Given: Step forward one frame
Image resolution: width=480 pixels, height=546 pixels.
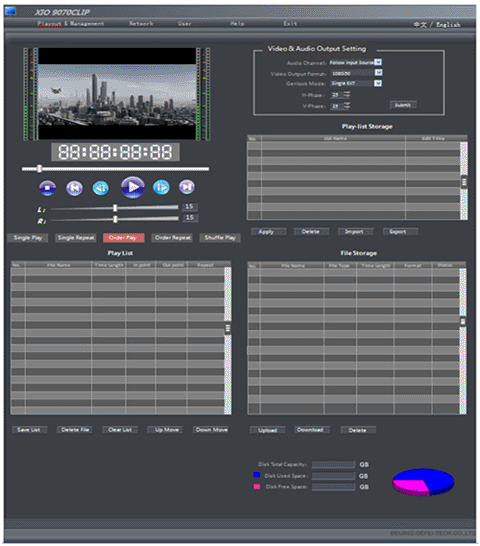Looking at the screenshot, I should pos(161,187).
